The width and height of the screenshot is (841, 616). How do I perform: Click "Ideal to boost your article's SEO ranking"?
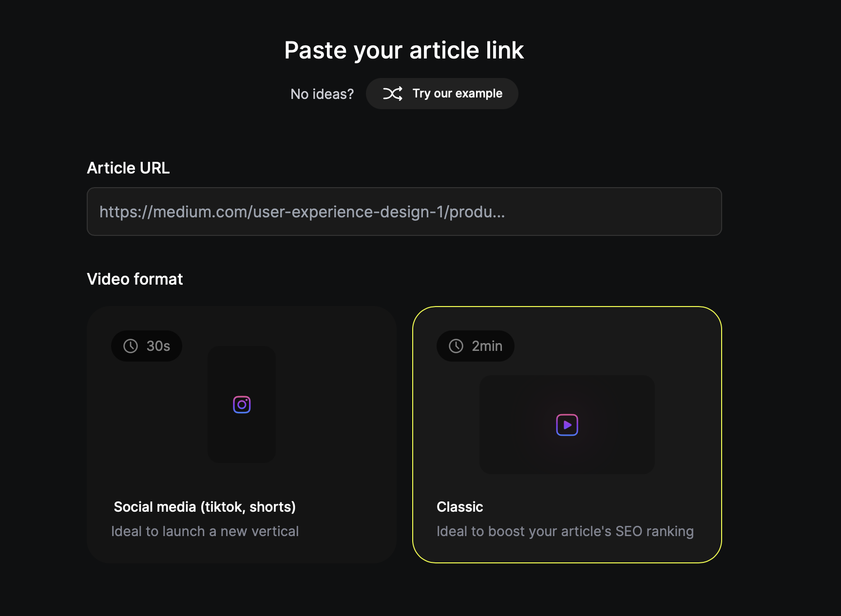tap(565, 531)
